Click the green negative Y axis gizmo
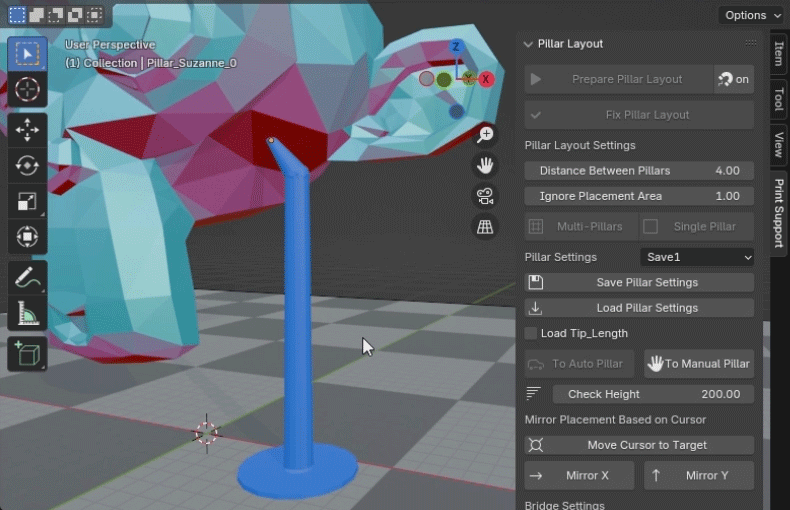This screenshot has width=790, height=510. click(x=444, y=80)
